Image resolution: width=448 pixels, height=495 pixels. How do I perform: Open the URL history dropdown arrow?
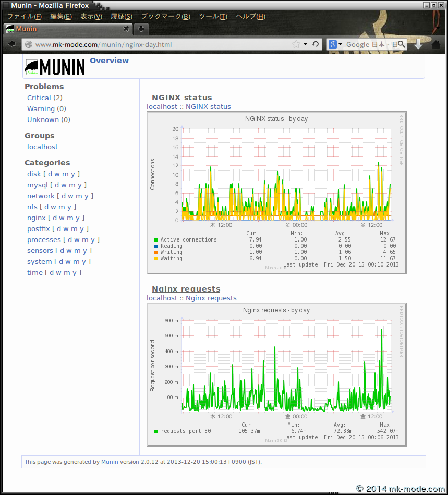pos(306,44)
